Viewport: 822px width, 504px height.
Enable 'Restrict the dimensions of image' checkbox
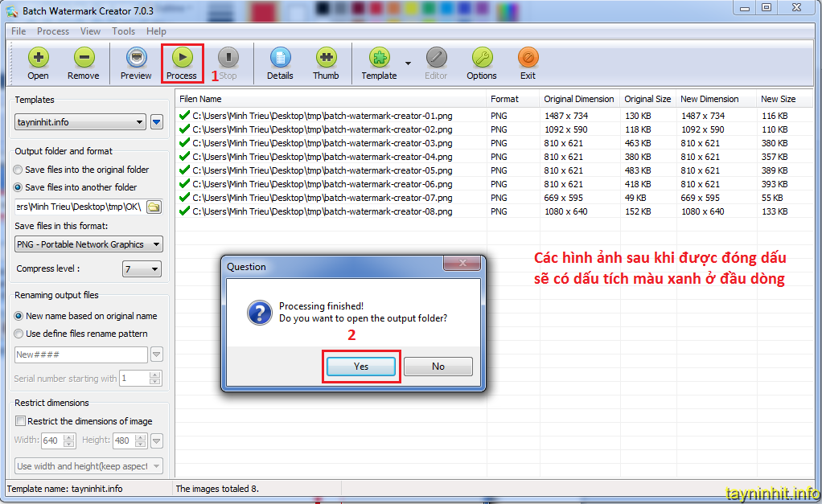[20, 421]
